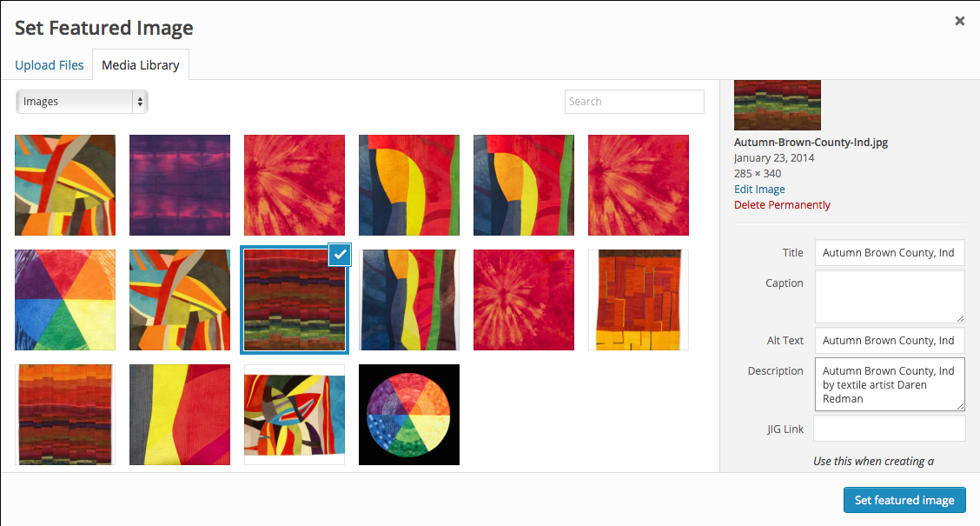This screenshot has width=980, height=526.
Task: Pick the yellow and red stripe thumbnail in bottom row
Action: coord(180,415)
